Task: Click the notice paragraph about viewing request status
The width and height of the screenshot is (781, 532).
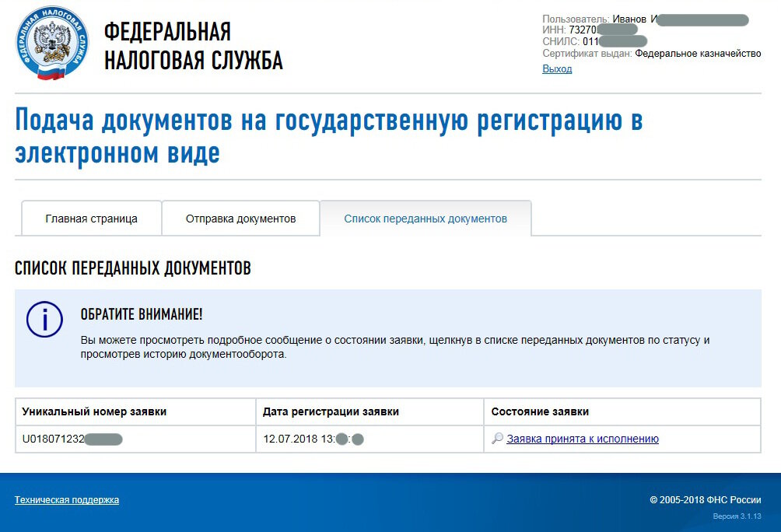Action: (395, 347)
